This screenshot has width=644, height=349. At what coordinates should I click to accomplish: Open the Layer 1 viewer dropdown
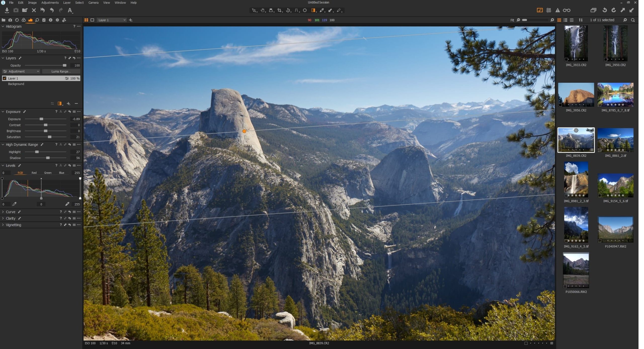pyautogui.click(x=111, y=20)
